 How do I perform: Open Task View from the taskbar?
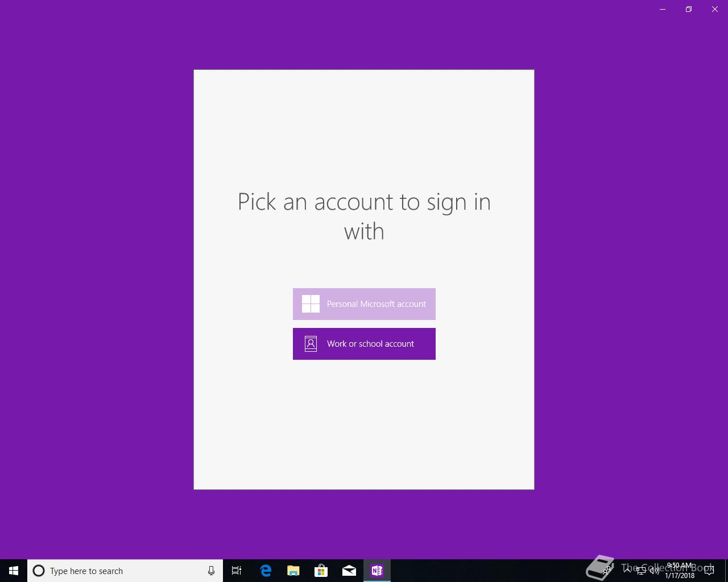coord(237,571)
